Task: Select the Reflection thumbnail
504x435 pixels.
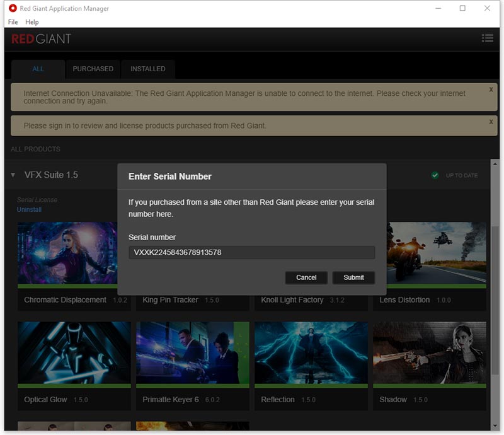Action: (x=311, y=352)
